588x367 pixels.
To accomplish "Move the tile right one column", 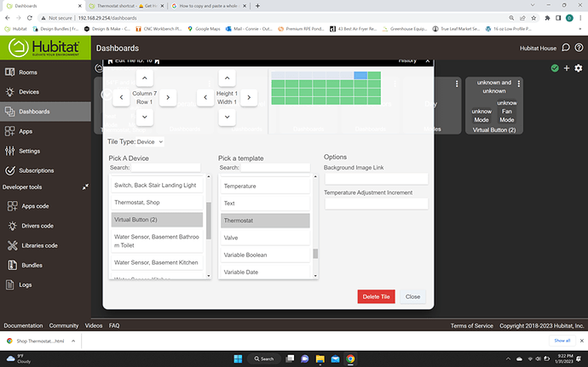I will pyautogui.click(x=168, y=97).
